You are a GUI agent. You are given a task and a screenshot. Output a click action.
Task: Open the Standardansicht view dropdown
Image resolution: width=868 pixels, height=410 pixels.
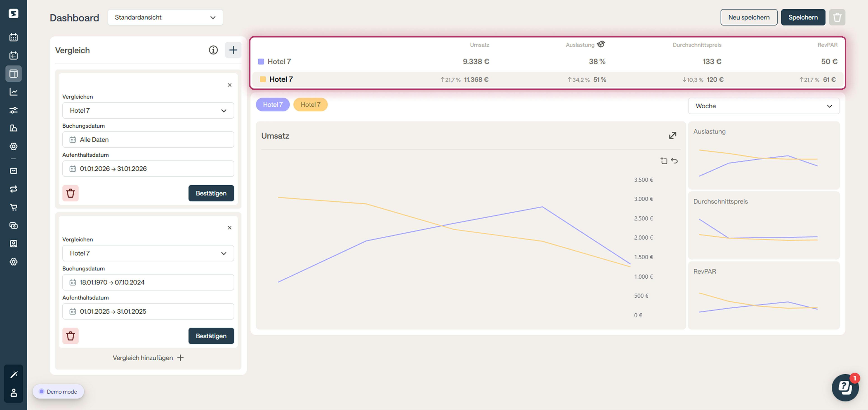point(165,17)
